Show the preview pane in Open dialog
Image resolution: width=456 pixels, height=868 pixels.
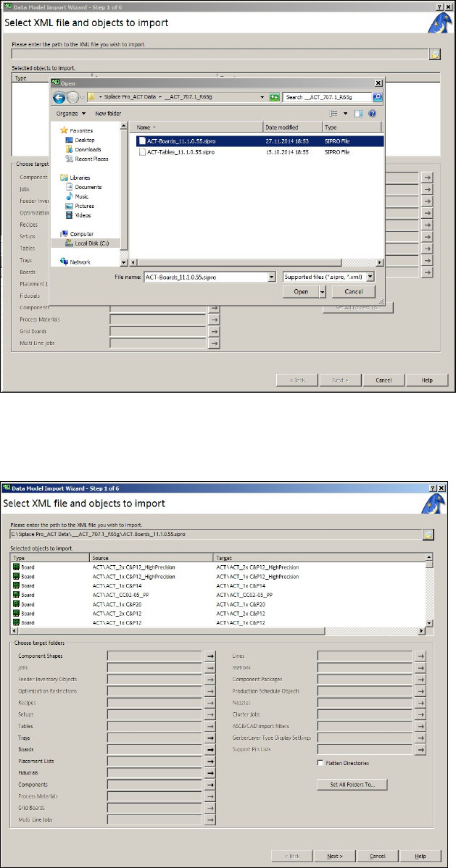pos(358,114)
